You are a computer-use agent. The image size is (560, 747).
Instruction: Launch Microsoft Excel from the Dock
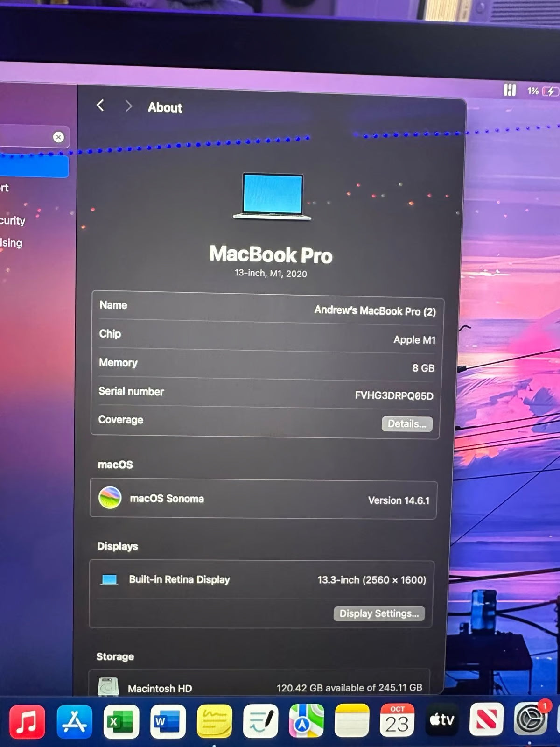121,721
